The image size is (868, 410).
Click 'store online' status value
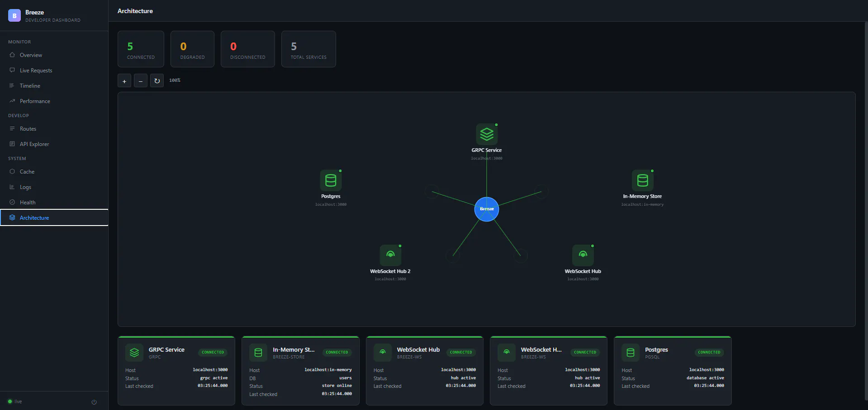coord(337,386)
